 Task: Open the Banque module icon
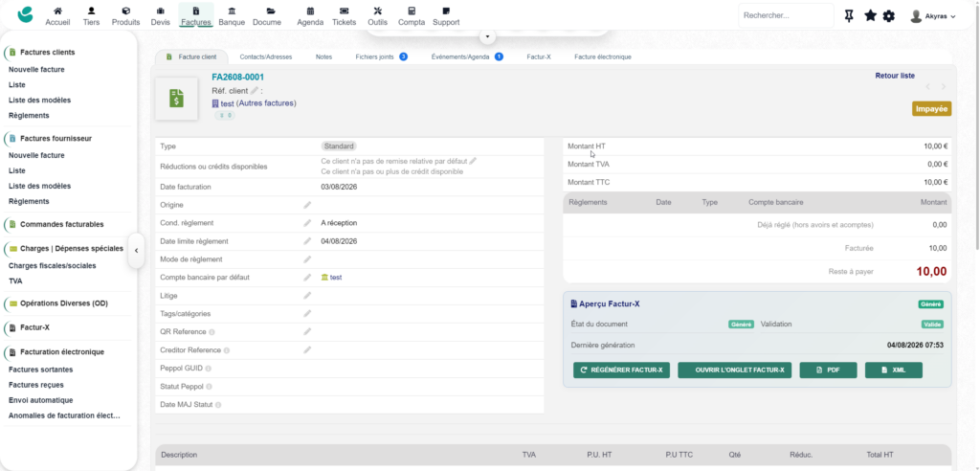(x=232, y=11)
